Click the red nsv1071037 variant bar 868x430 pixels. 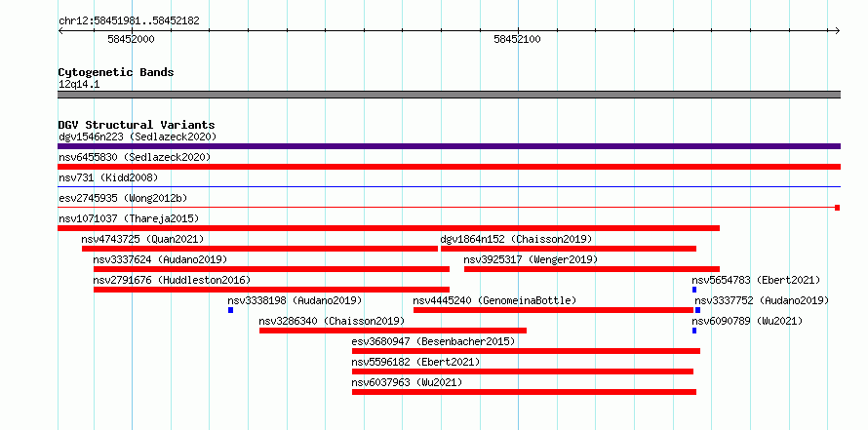[388, 228]
